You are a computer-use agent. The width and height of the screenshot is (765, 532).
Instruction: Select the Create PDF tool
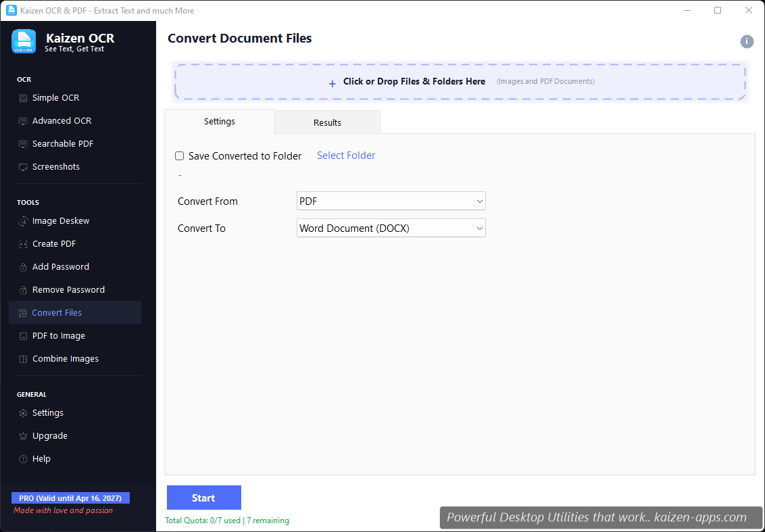pyautogui.click(x=55, y=243)
